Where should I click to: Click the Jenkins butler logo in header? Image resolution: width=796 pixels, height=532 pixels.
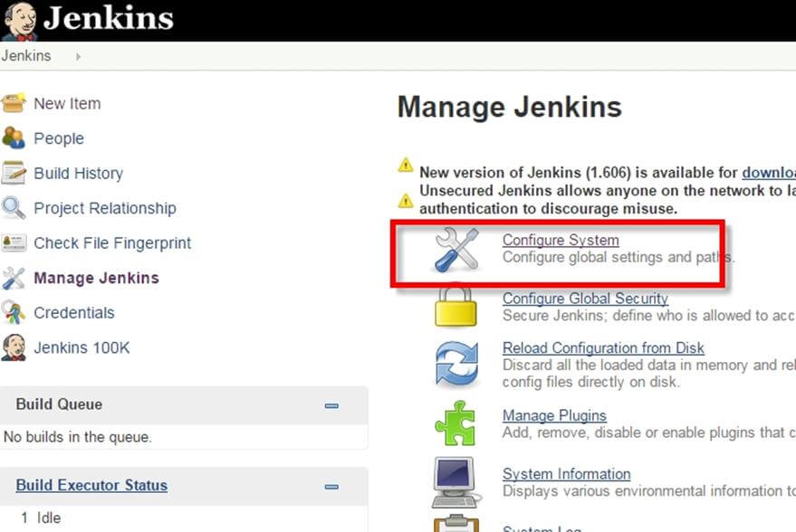coord(19,21)
